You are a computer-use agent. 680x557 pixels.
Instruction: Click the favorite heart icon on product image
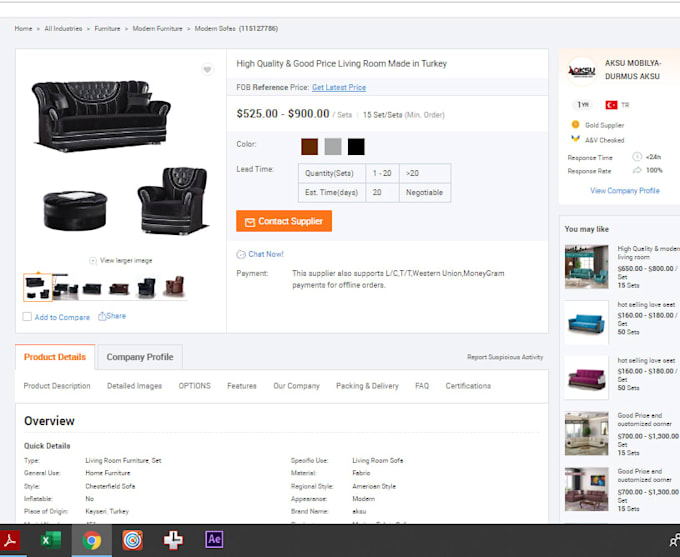[x=207, y=69]
